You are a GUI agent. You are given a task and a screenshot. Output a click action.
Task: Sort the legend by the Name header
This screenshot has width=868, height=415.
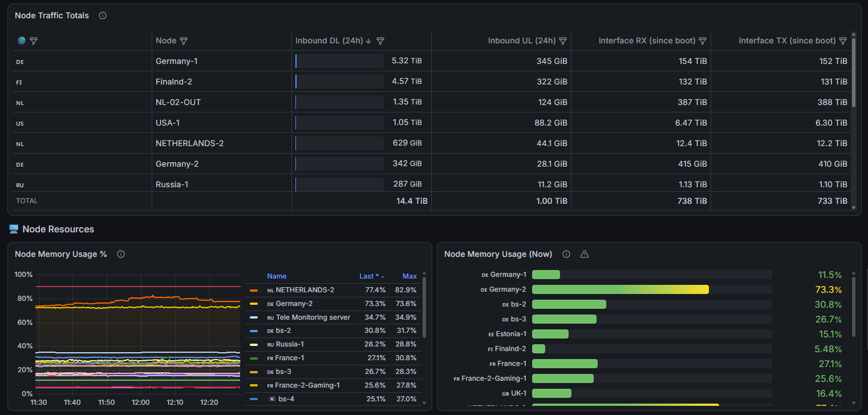click(277, 276)
